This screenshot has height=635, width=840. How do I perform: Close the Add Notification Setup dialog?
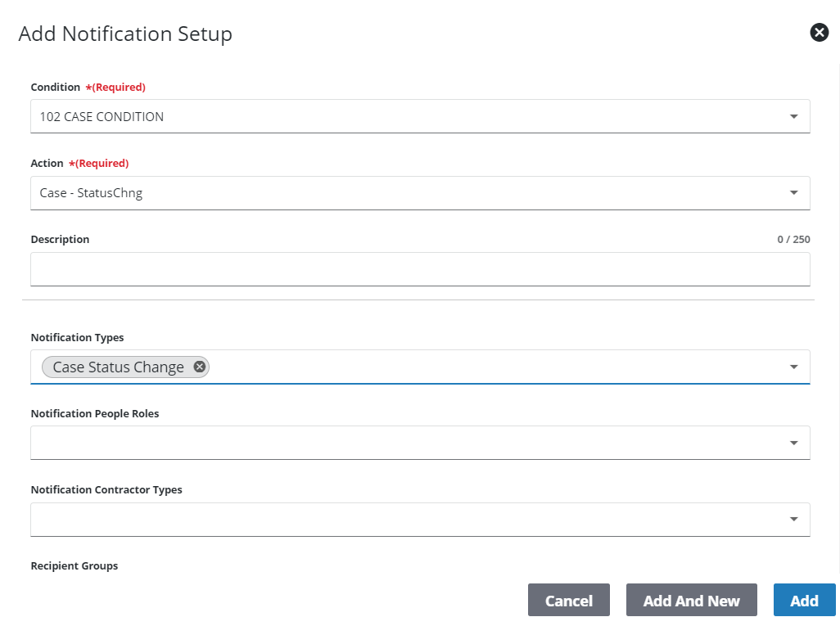click(x=819, y=33)
